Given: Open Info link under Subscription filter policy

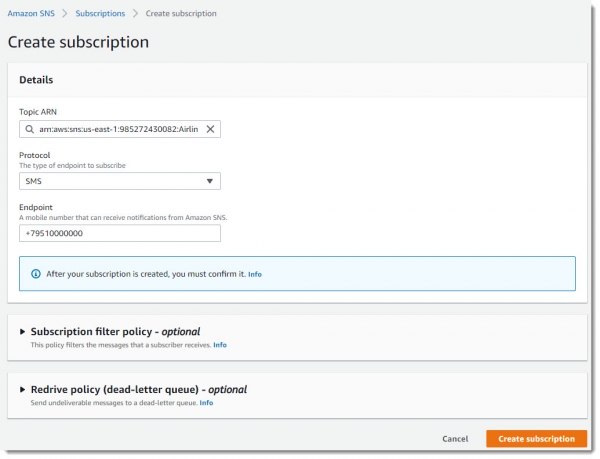Looking at the screenshot, I should (x=220, y=345).
